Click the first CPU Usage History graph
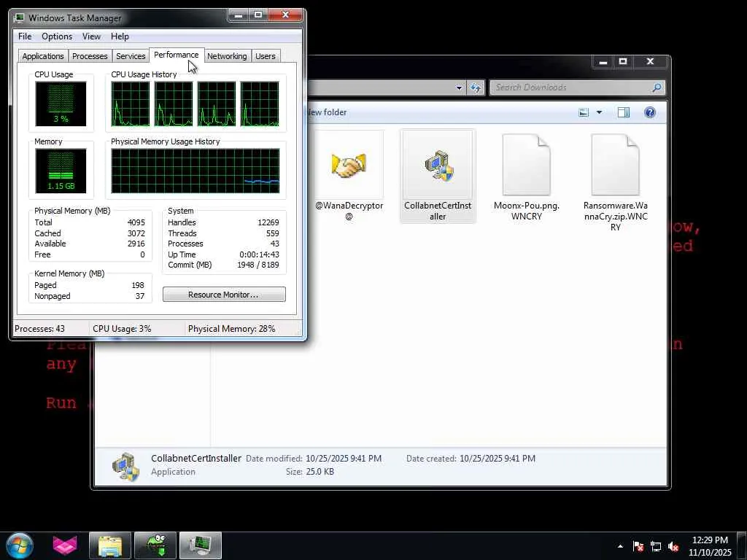The height and width of the screenshot is (560, 747). tap(130, 104)
